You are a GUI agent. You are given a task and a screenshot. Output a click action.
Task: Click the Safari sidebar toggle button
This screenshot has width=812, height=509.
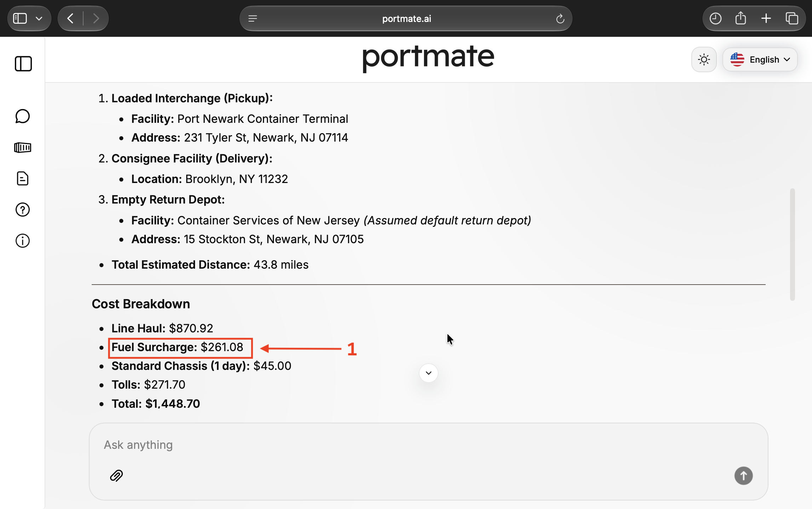pos(20,18)
